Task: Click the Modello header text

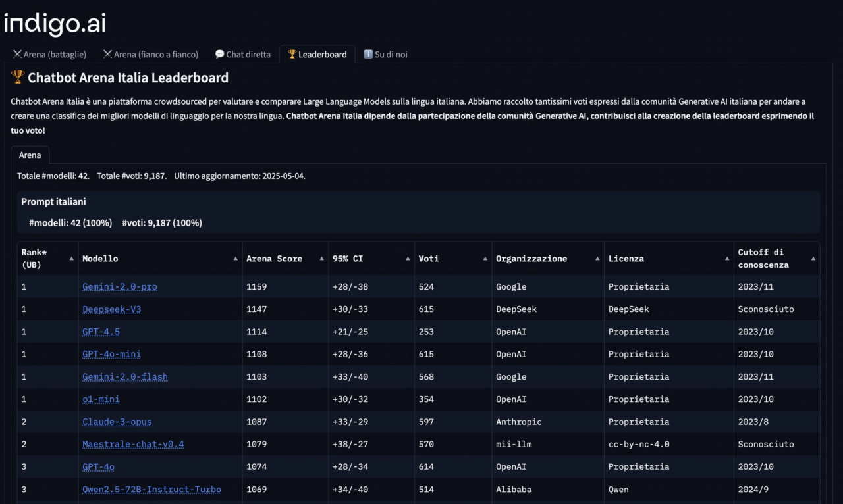Action: click(x=100, y=259)
